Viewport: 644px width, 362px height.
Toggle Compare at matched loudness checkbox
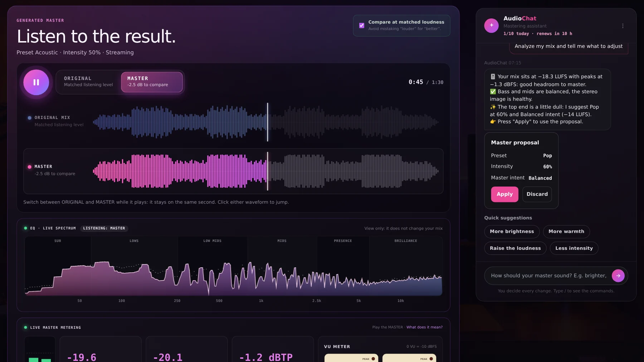pyautogui.click(x=362, y=25)
